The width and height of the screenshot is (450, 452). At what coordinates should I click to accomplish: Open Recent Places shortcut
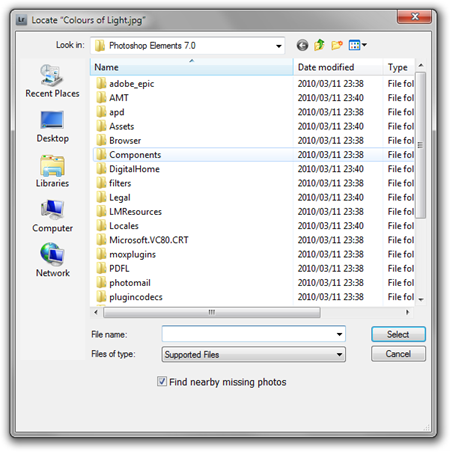(52, 81)
